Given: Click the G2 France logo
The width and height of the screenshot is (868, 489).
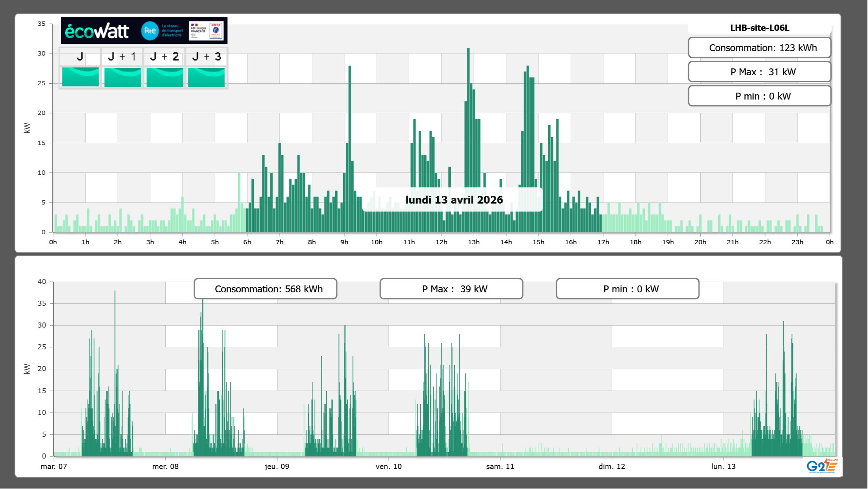Looking at the screenshot, I should [822, 466].
